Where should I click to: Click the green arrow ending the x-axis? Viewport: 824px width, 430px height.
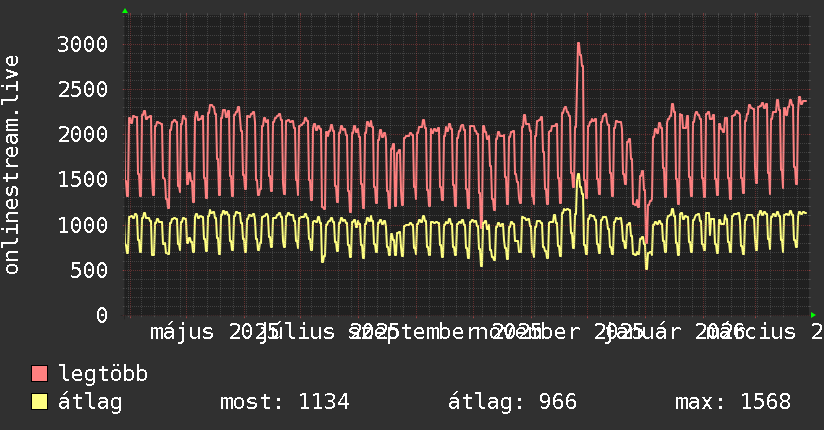(x=813, y=315)
